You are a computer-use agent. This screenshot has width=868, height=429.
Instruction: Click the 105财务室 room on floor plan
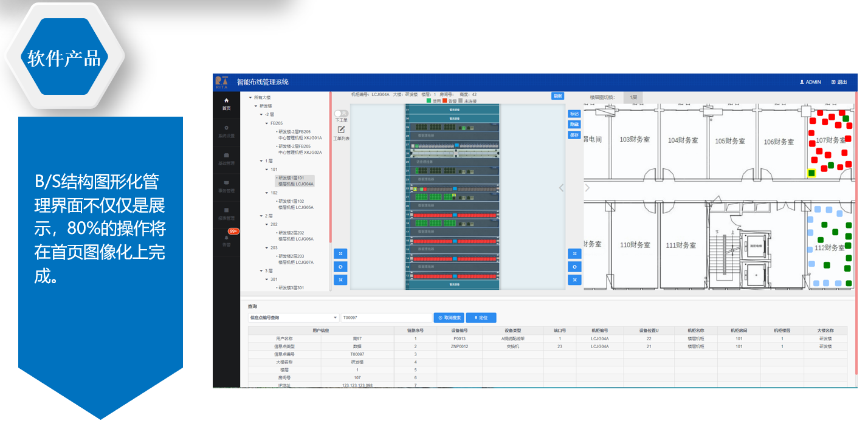(730, 141)
